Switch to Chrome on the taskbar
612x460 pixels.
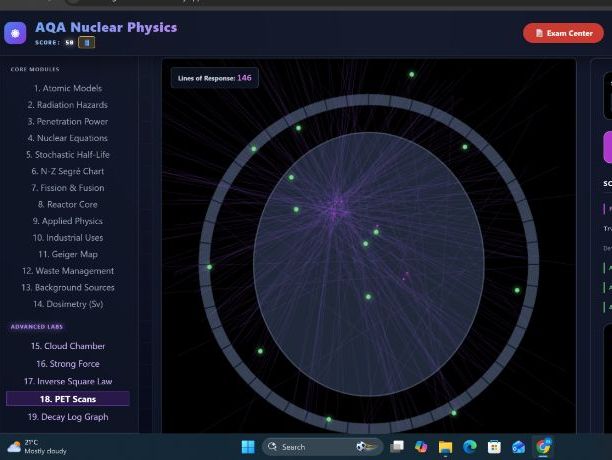pos(543,446)
